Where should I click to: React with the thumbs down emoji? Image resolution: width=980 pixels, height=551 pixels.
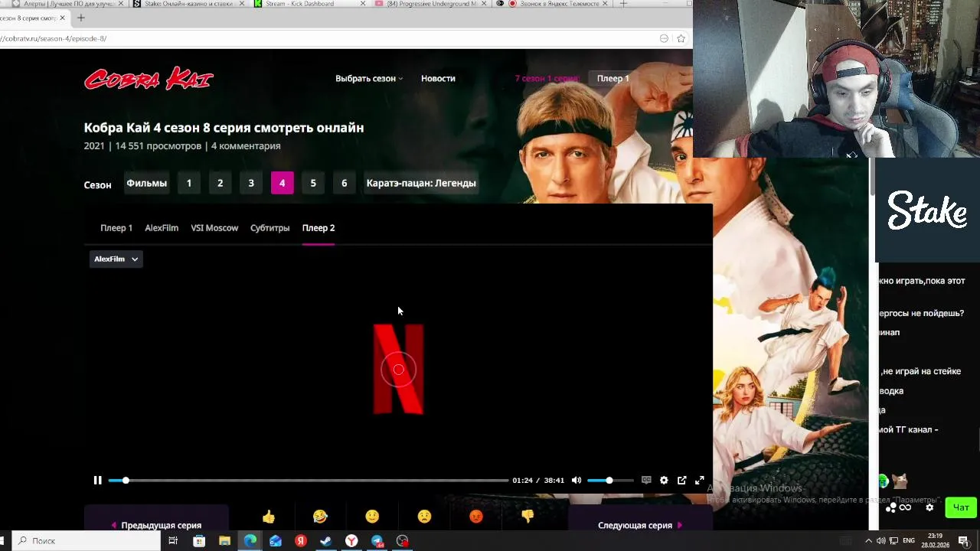(528, 517)
